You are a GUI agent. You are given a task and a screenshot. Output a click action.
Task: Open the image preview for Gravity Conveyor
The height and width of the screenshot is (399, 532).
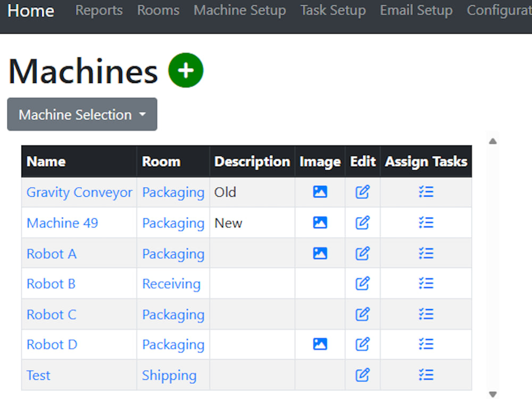(319, 192)
